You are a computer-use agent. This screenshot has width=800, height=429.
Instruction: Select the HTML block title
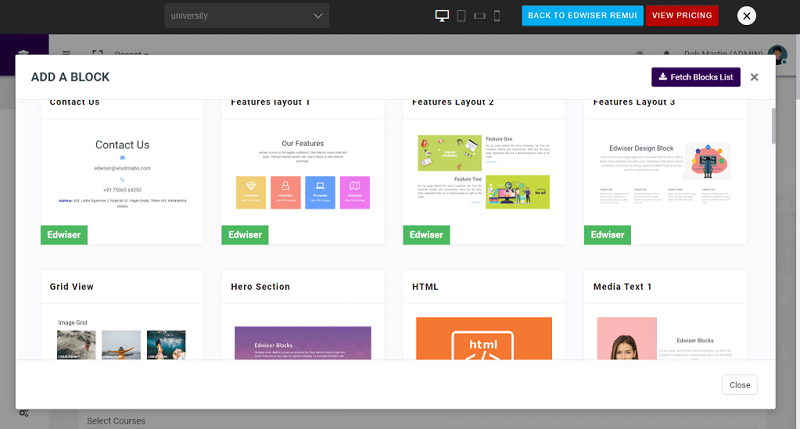[x=425, y=287]
